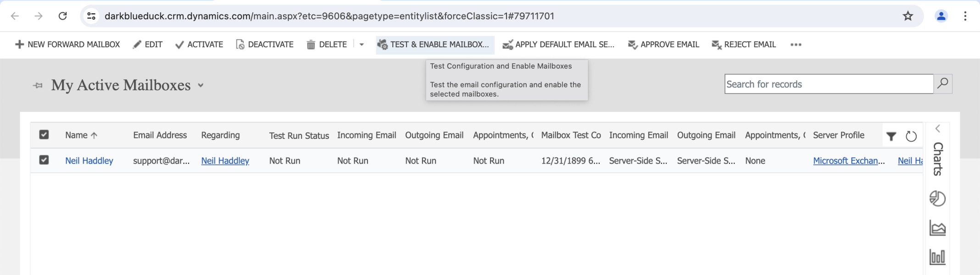Apply Default Email Settings
The height and width of the screenshot is (275, 980).
coord(558,44)
